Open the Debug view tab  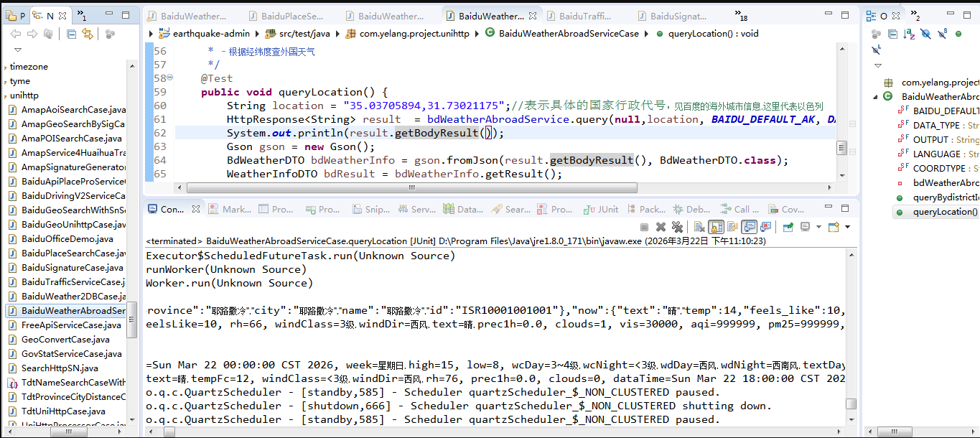point(691,209)
